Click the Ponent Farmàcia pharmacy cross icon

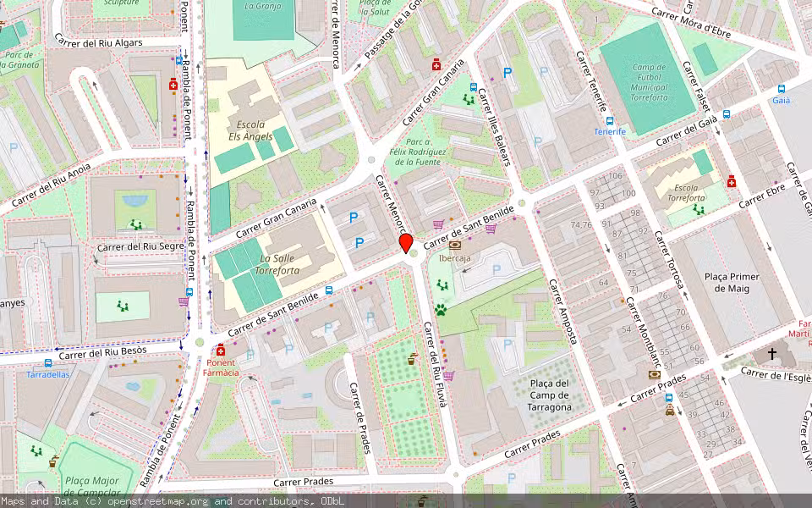(x=221, y=350)
